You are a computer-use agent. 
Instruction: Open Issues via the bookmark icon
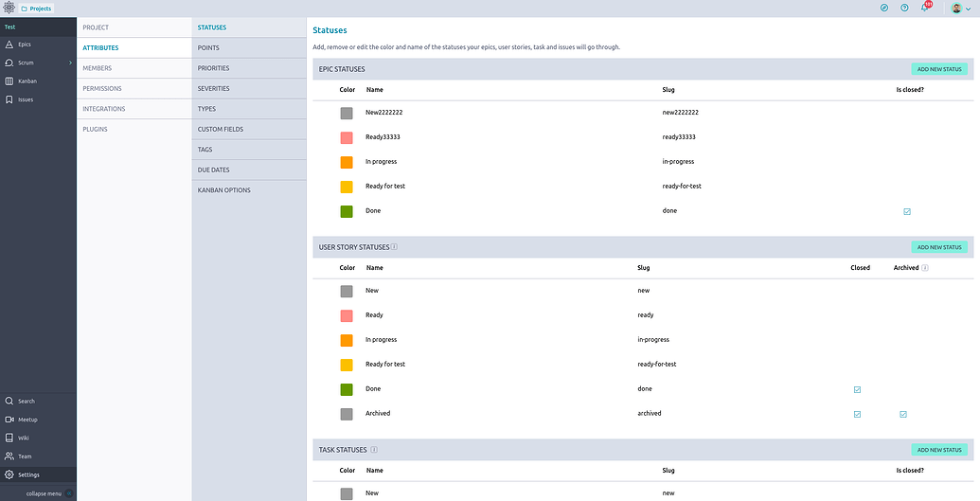coord(9,99)
